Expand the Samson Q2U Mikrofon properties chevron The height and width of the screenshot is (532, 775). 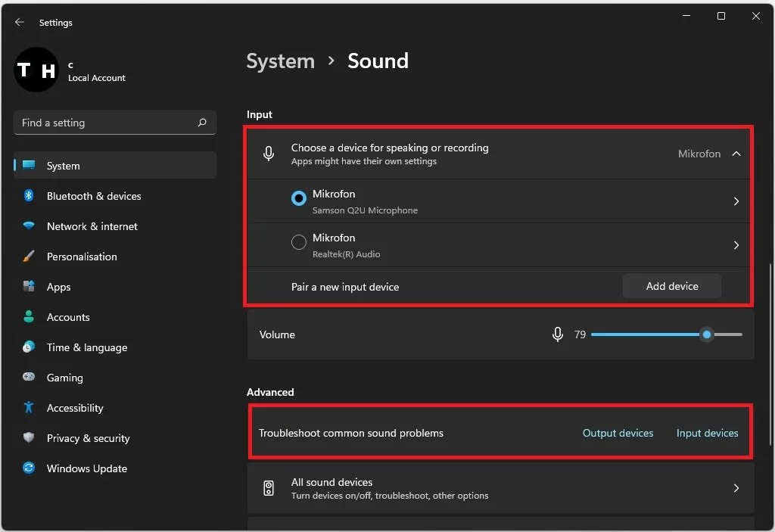[735, 200]
